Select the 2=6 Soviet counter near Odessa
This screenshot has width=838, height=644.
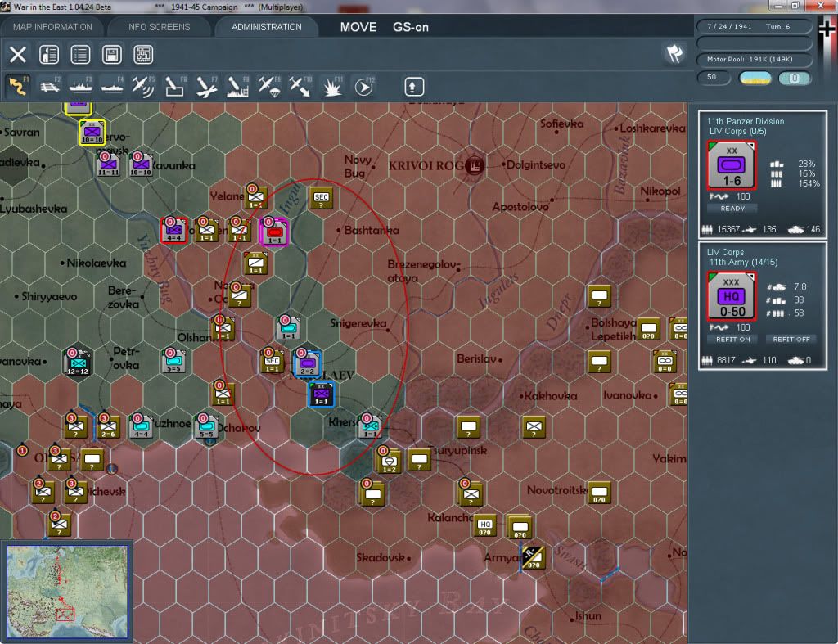coord(109,426)
